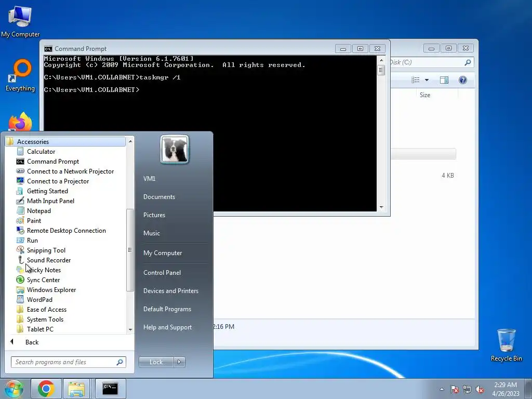The width and height of the screenshot is (532, 399).
Task: Click the Start menu search magnifier icon
Action: point(120,362)
